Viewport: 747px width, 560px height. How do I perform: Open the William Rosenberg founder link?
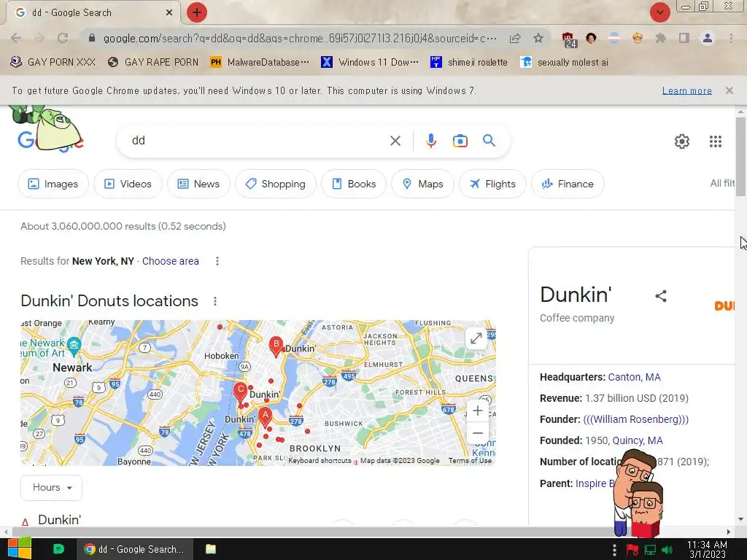pos(635,419)
